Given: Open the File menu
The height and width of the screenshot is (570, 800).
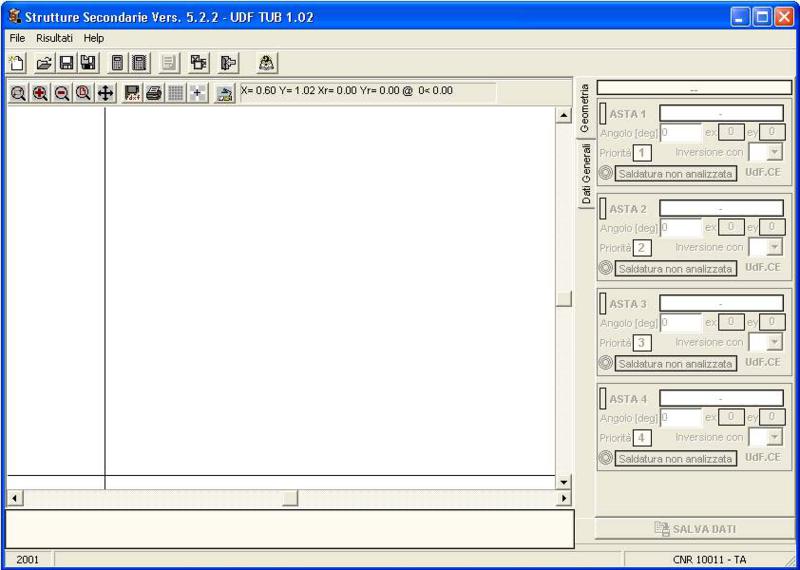Looking at the screenshot, I should 17,38.
